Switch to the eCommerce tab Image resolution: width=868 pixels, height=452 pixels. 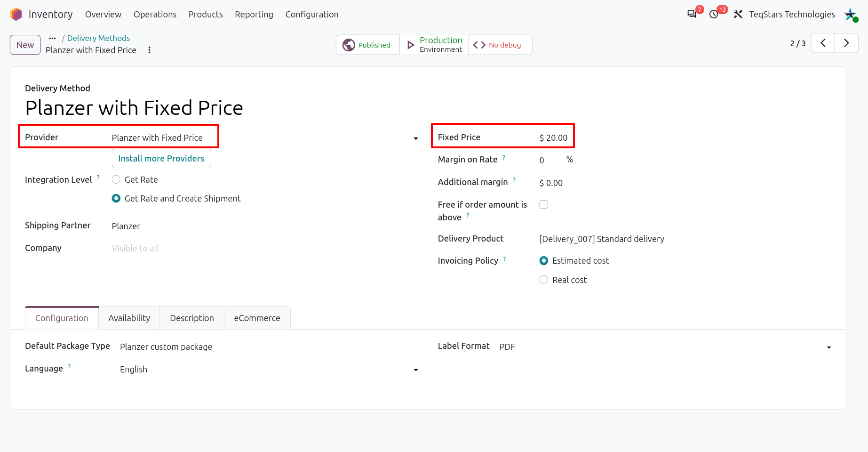tap(257, 318)
